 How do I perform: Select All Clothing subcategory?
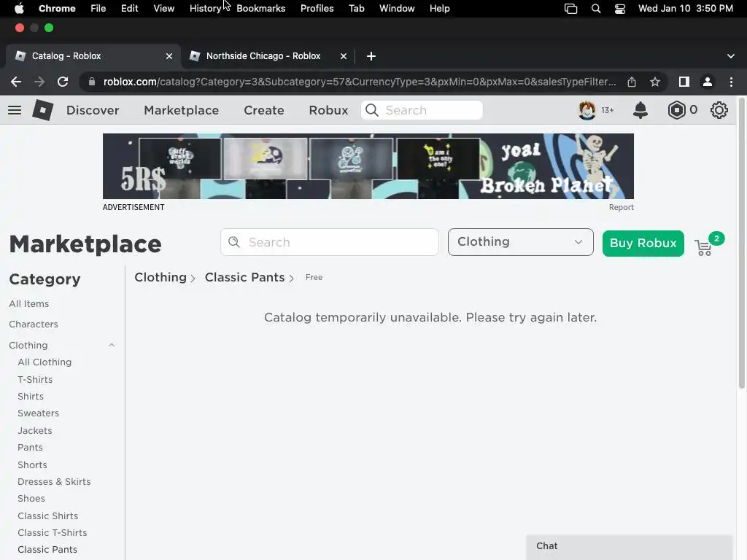(44, 362)
